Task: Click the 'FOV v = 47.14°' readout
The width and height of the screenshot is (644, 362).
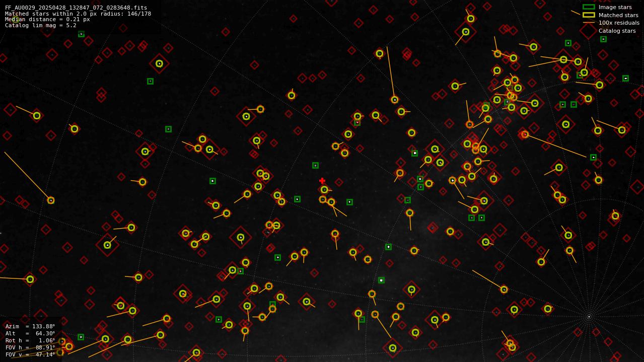Action: (x=30, y=354)
